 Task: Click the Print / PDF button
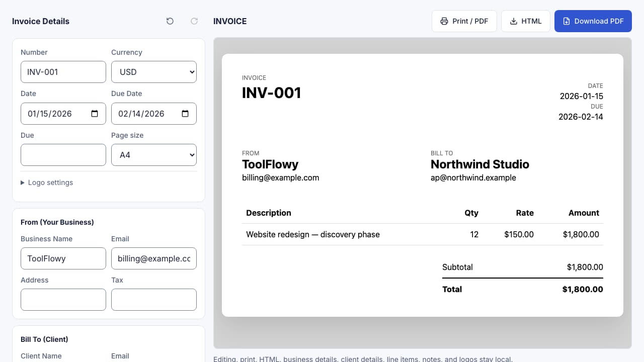tap(464, 21)
